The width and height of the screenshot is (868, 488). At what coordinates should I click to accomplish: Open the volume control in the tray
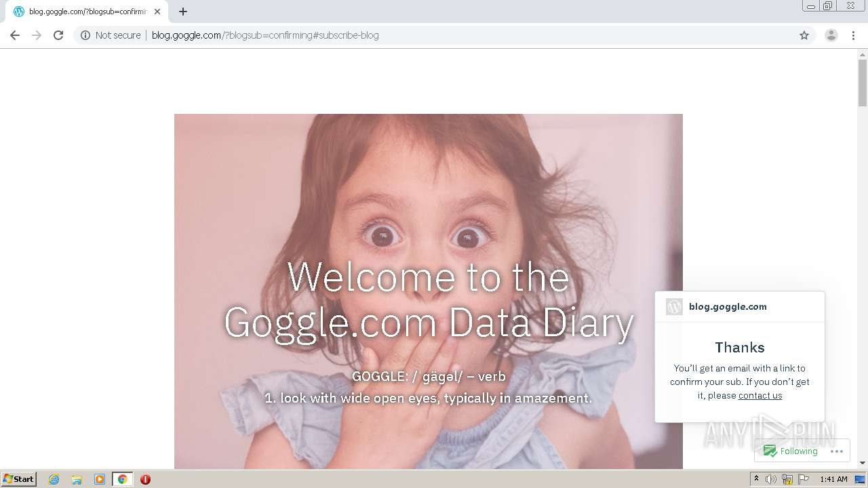(771, 479)
